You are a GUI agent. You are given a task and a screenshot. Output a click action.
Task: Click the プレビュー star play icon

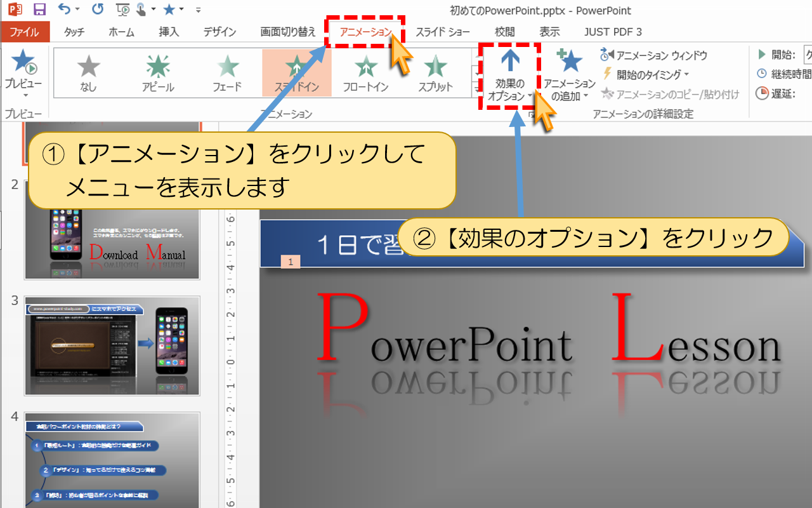23,62
